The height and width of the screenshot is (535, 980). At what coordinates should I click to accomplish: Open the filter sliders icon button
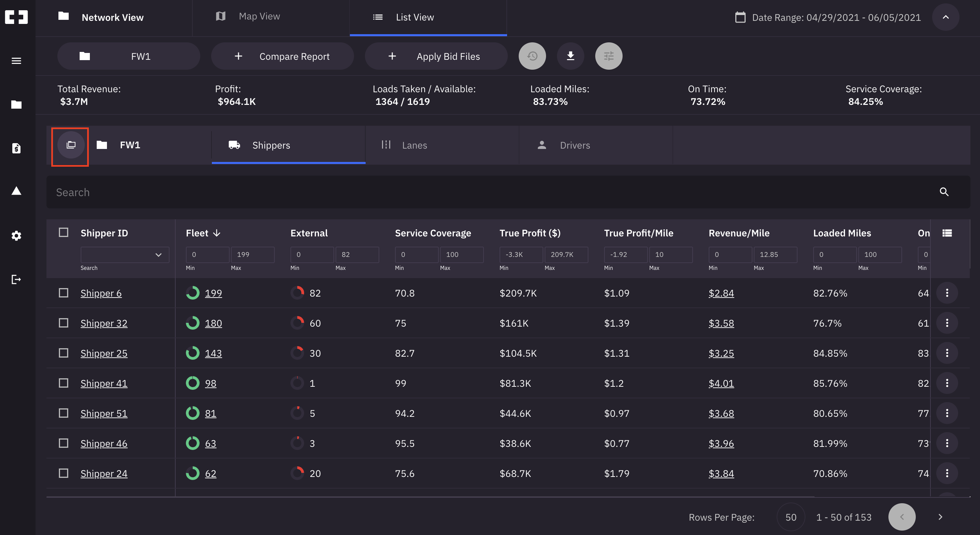click(x=608, y=56)
